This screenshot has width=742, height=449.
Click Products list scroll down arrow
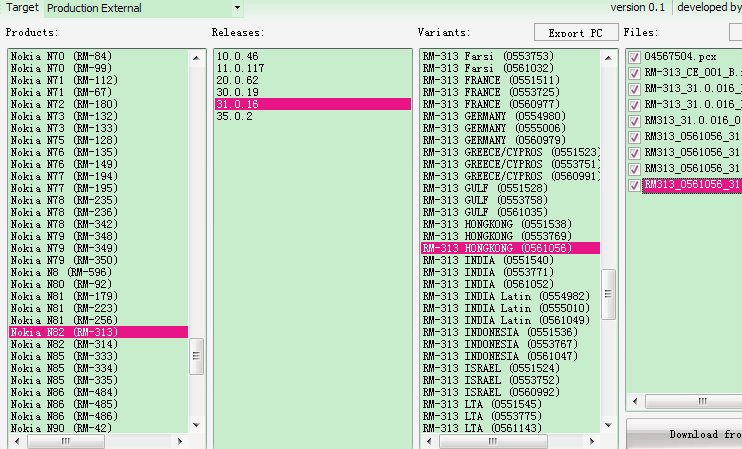(x=196, y=425)
